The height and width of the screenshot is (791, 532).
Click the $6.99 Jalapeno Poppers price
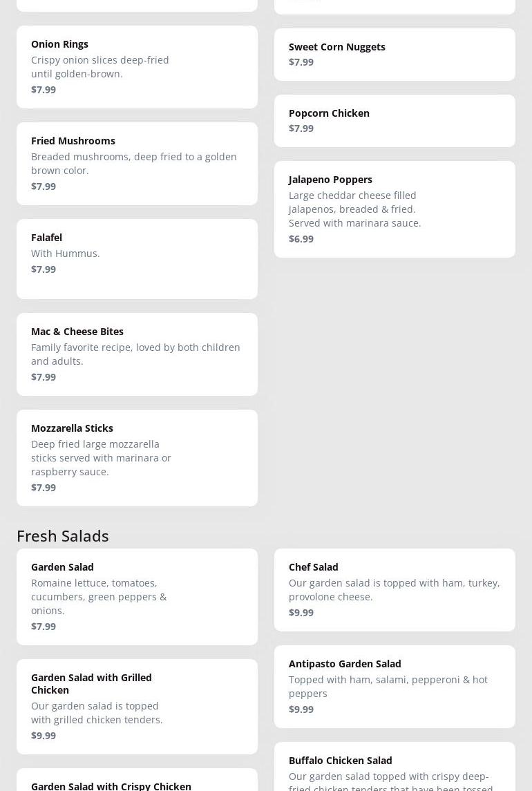tap(301, 239)
